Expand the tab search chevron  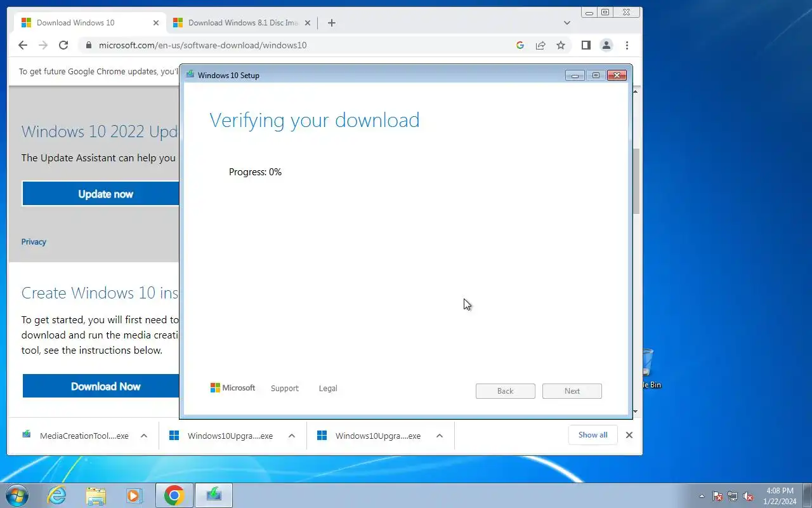pos(567,23)
